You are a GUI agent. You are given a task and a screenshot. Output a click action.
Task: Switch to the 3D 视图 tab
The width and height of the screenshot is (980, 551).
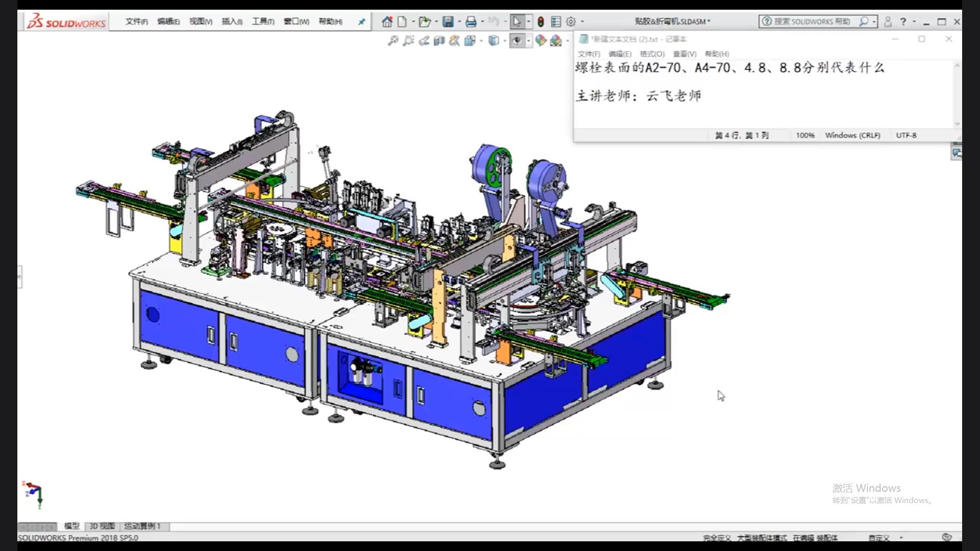click(x=102, y=526)
